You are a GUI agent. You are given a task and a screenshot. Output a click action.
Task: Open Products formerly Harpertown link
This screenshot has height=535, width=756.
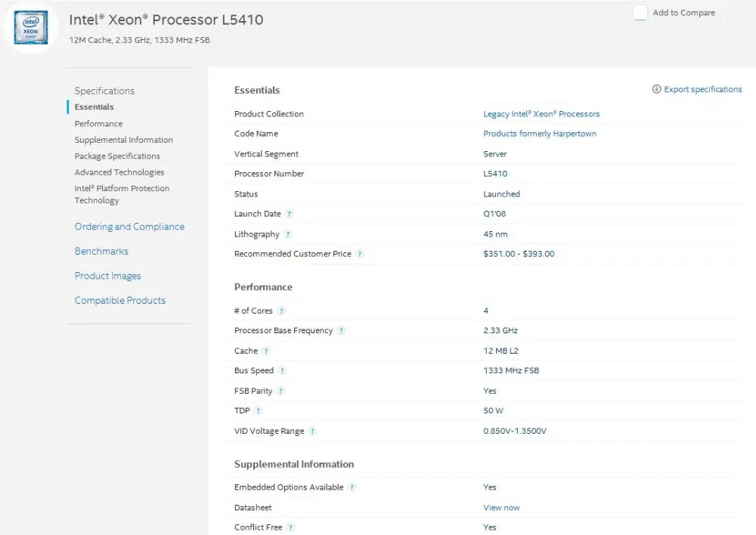click(x=540, y=134)
